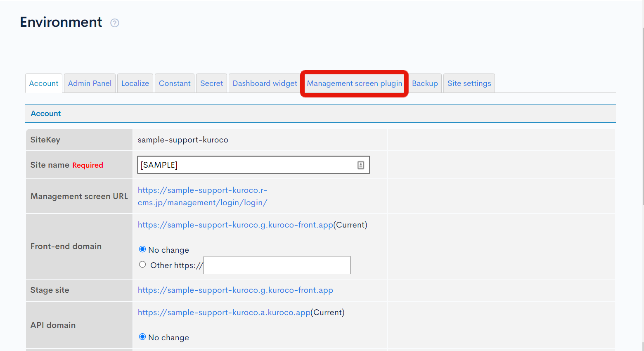Switch to the Dashboard widget tab

click(264, 83)
